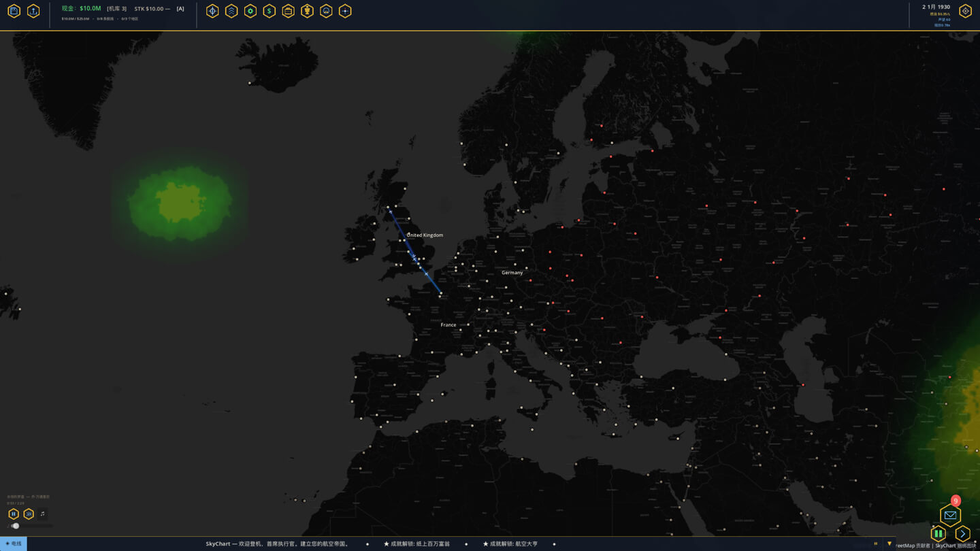Viewport: 980px width, 551px height.
Task: Click the hexagon icon beside the date
Action: (x=966, y=11)
